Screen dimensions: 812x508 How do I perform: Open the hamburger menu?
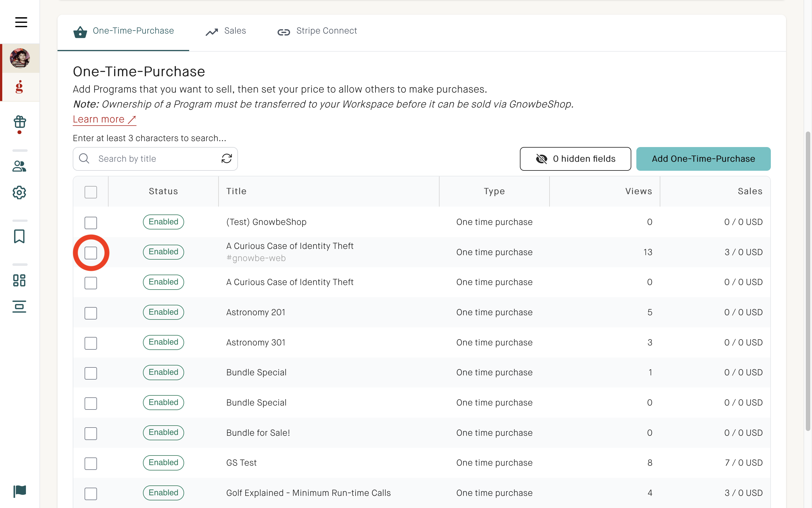pos(21,22)
